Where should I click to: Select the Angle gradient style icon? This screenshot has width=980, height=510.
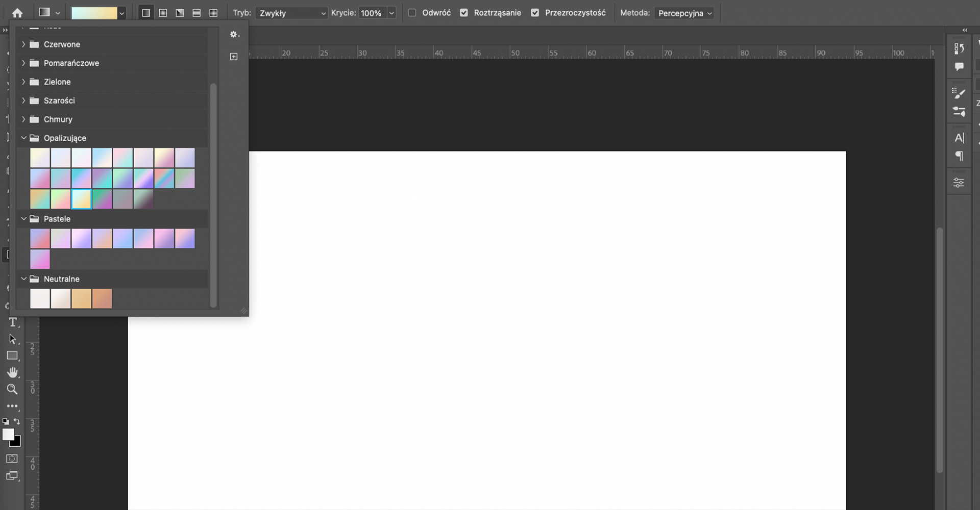(x=180, y=13)
